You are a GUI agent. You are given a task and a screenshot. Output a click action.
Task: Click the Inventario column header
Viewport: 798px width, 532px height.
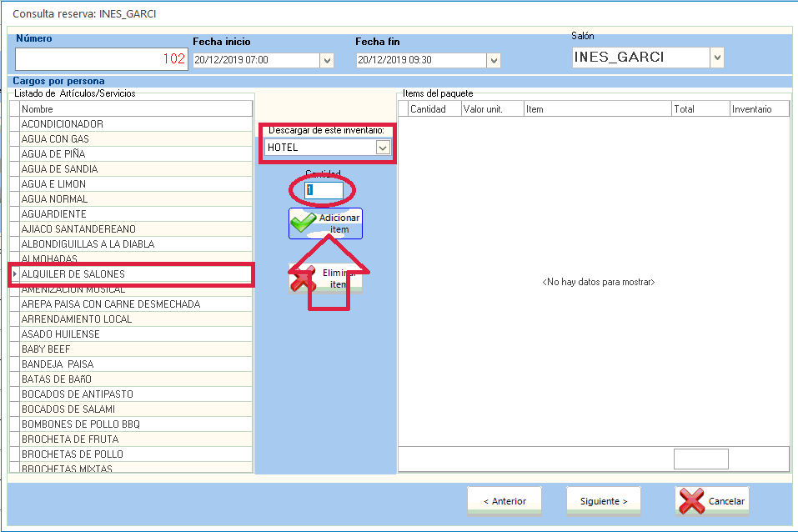click(x=758, y=109)
